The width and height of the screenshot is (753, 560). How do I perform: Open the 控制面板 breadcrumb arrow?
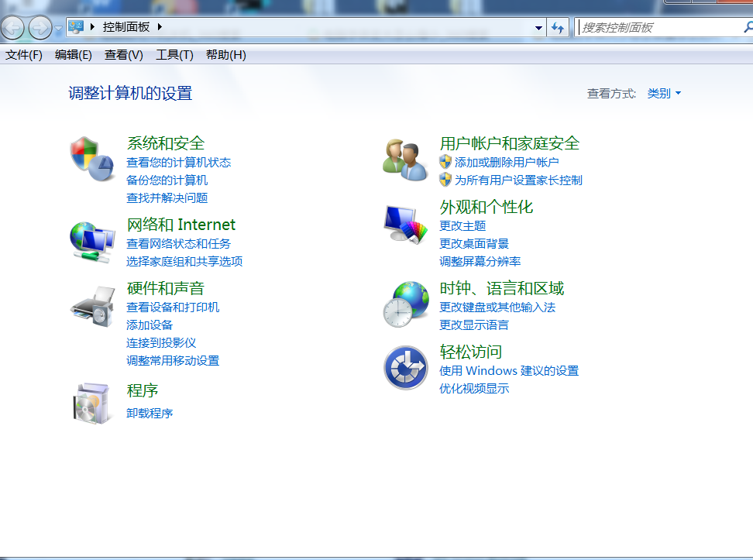(x=159, y=26)
